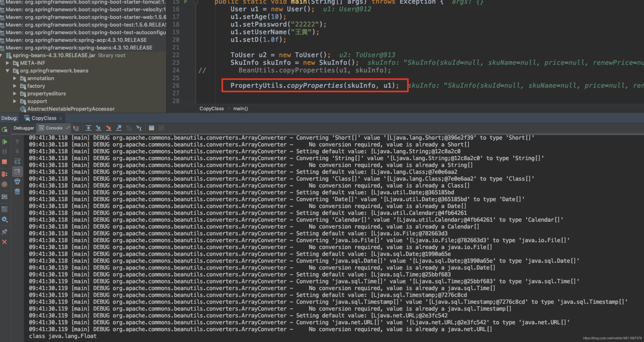Click Show Execution Point icon

pos(76,128)
